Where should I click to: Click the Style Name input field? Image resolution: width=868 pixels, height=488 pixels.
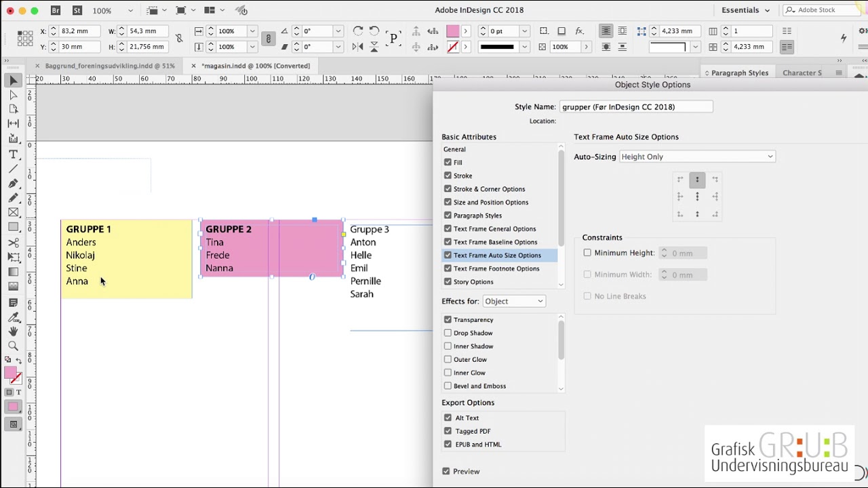[x=636, y=106]
